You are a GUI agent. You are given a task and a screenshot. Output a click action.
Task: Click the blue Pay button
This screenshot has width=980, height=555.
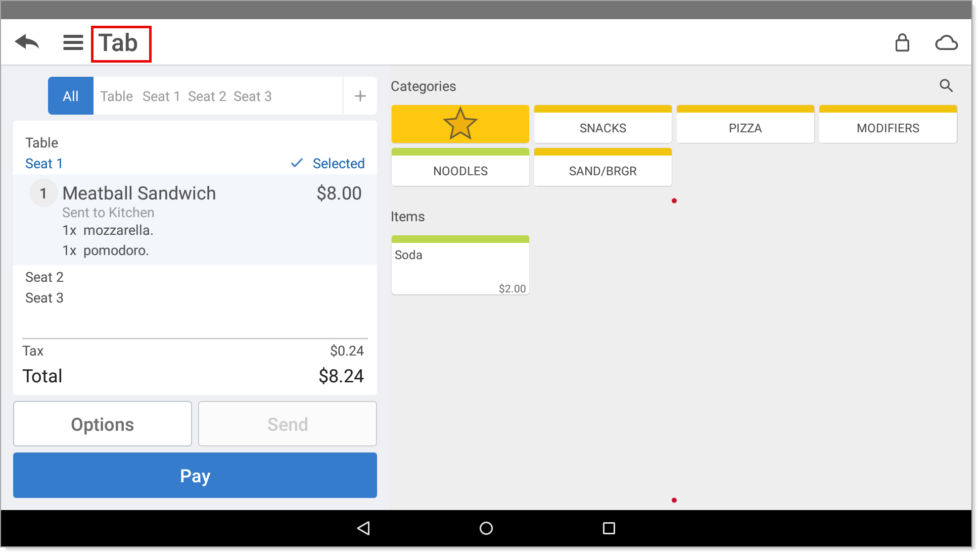pos(195,476)
